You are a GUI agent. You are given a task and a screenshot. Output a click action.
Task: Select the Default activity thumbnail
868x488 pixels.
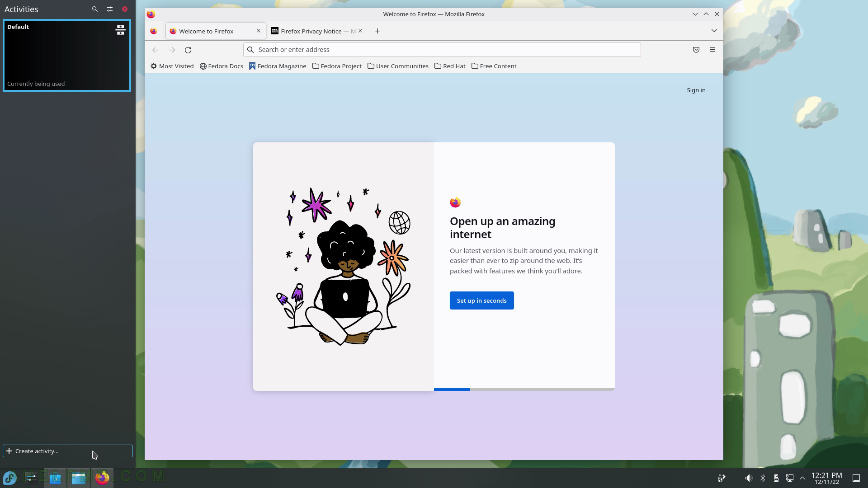pyautogui.click(x=67, y=55)
